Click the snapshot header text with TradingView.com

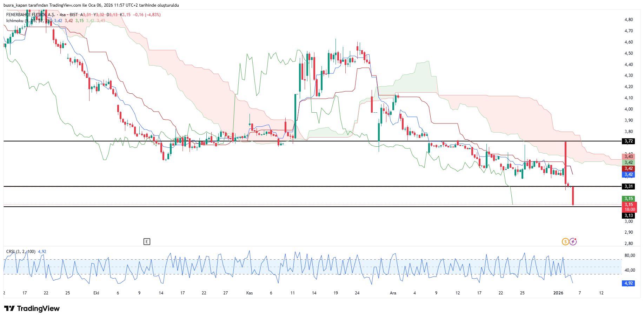91,5
